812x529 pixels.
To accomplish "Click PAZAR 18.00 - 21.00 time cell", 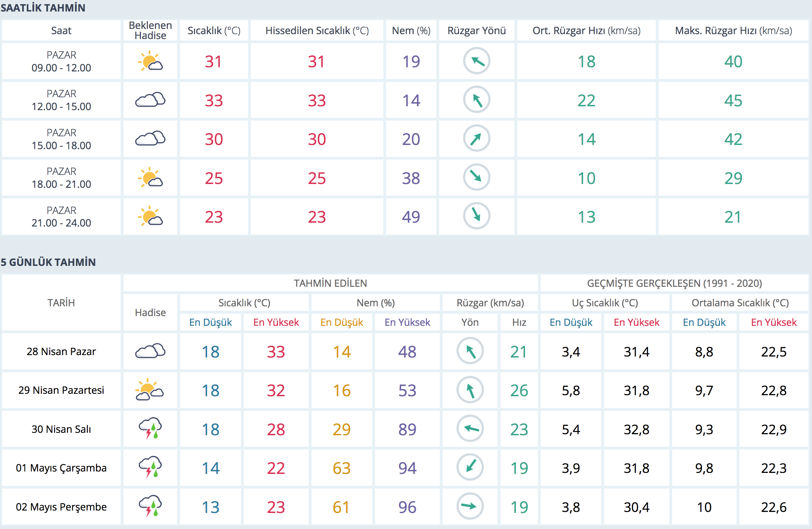I will click(61, 178).
